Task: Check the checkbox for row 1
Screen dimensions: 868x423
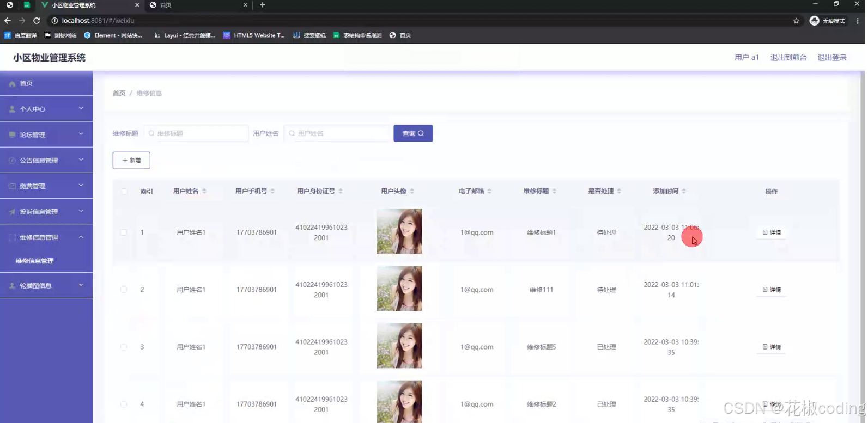Action: pos(124,232)
